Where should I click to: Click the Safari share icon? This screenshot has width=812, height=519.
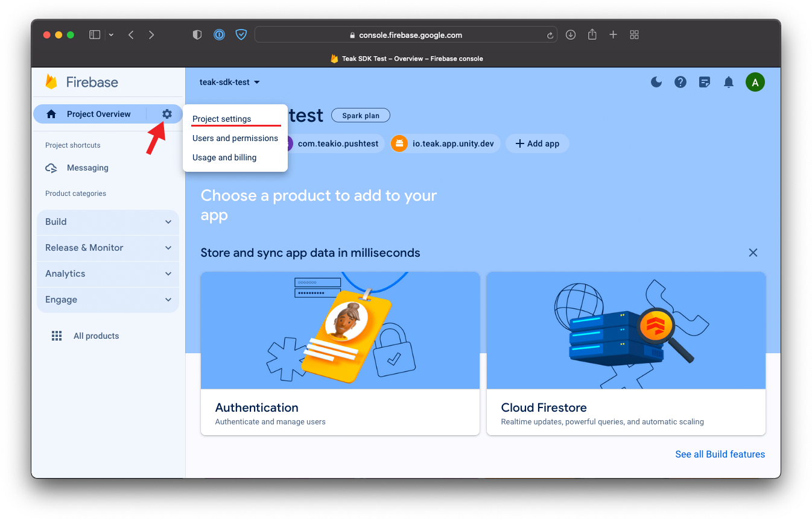click(592, 34)
